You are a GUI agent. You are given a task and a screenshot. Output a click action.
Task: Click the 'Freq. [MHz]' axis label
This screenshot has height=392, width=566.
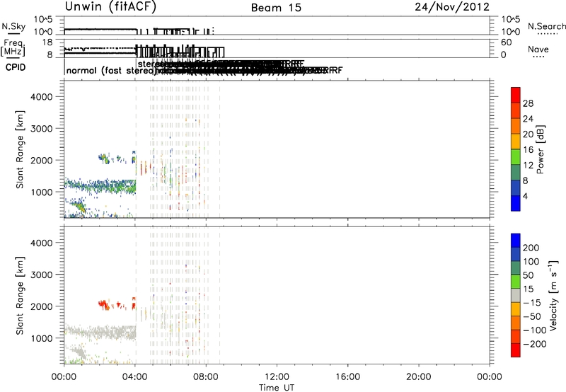pyautogui.click(x=13, y=47)
